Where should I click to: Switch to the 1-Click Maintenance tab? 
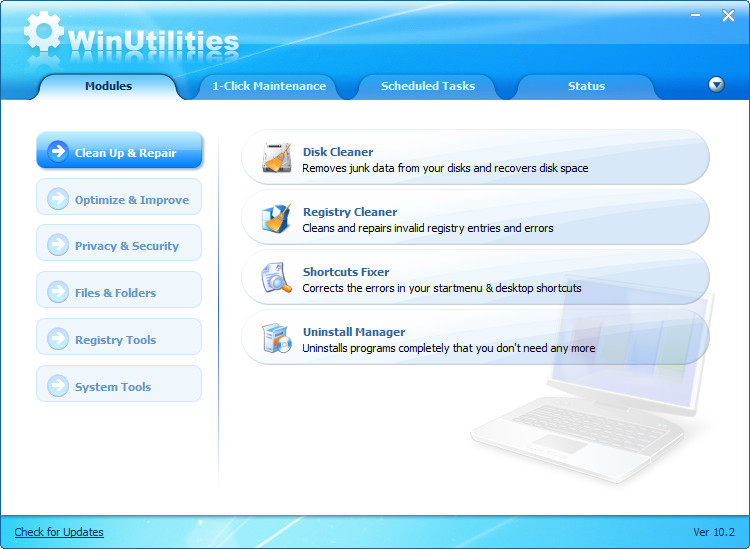point(268,86)
